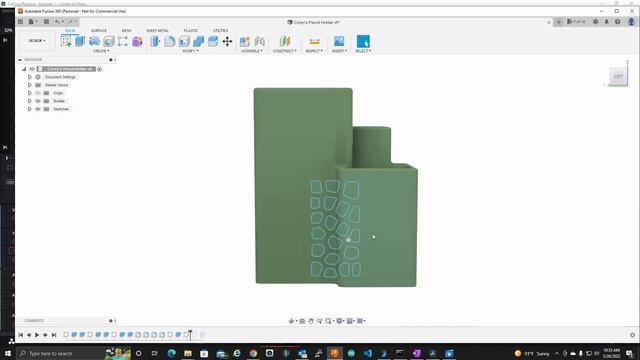Select the Move/Copy cross-arrows tool
Viewport: 640px width, 360px height.
(227, 41)
